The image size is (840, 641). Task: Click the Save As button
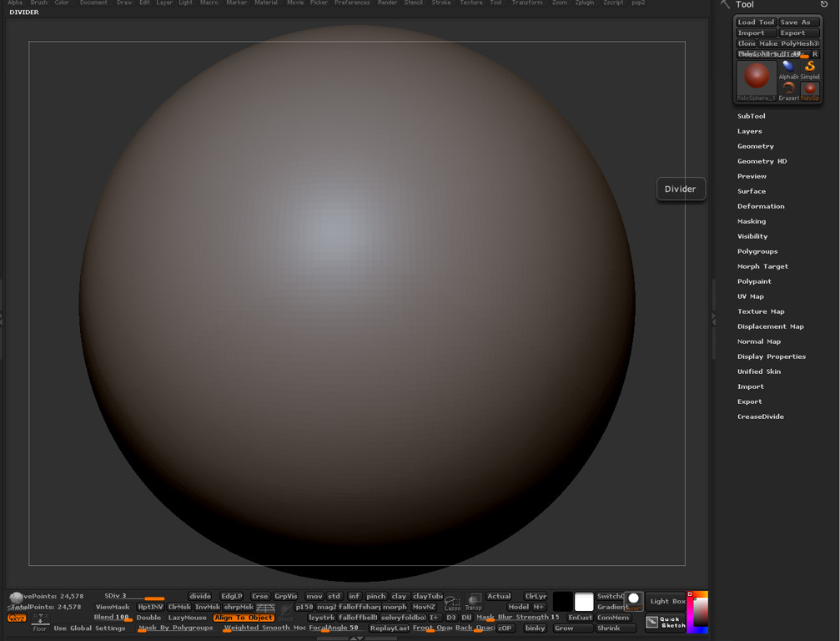[799, 22]
